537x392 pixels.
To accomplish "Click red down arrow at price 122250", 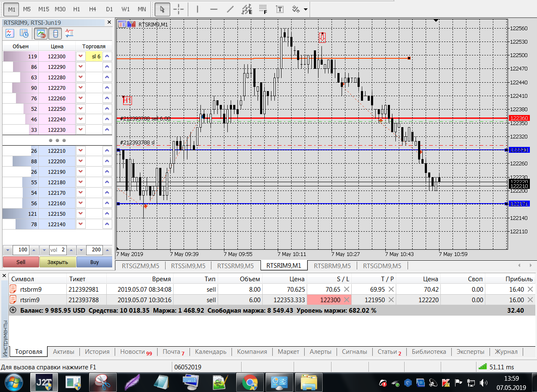I will coord(81,109).
